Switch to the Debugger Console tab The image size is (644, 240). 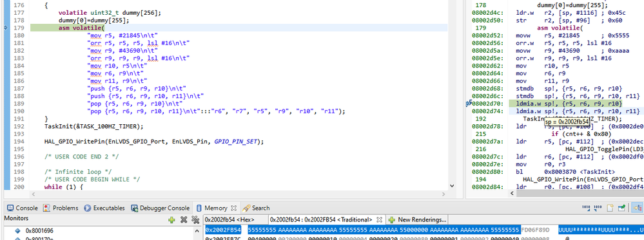(160, 208)
